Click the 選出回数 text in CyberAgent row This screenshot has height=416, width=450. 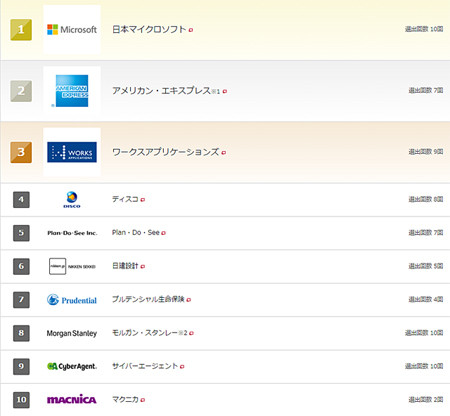point(424,366)
